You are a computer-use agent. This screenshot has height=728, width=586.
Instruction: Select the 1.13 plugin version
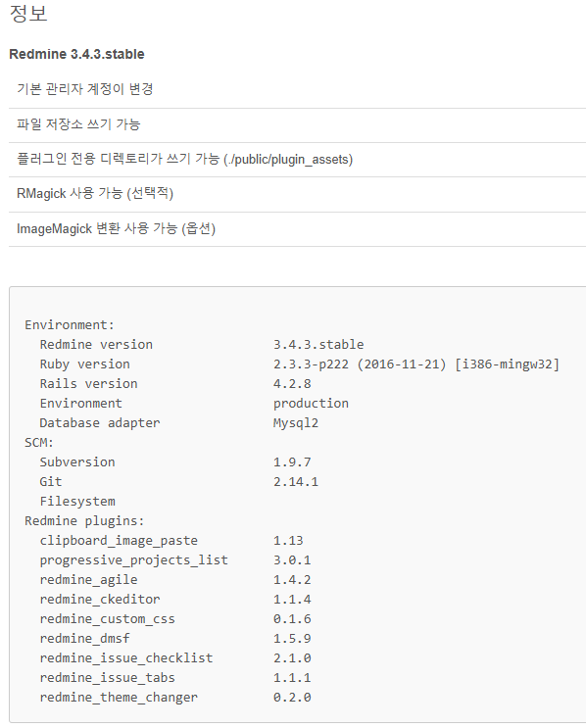pyautogui.click(x=288, y=541)
